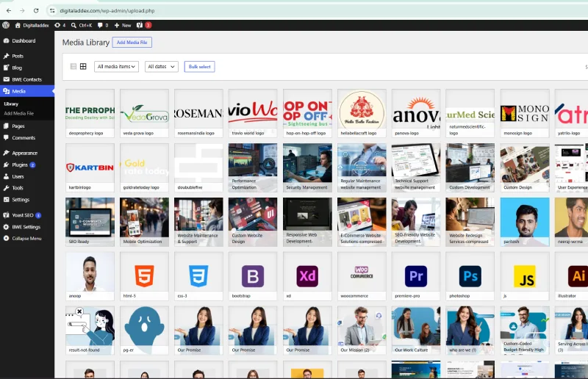
Task: Open Tools in the sidebar
Action: [17, 188]
